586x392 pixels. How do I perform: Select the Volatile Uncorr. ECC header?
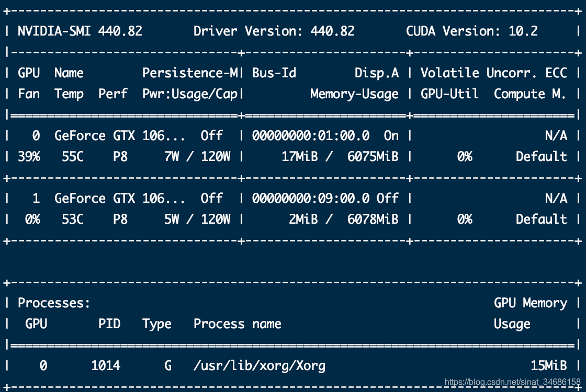(493, 73)
